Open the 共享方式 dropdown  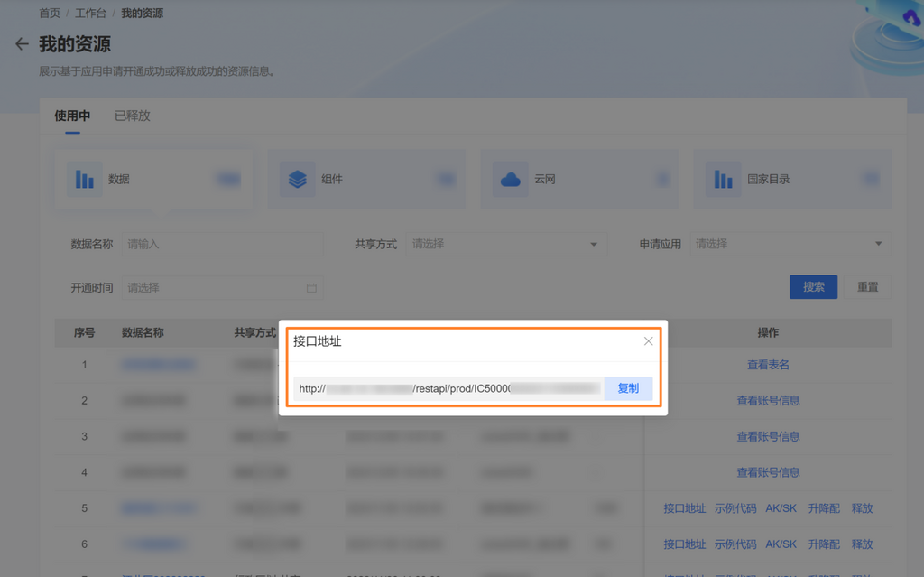pos(506,244)
